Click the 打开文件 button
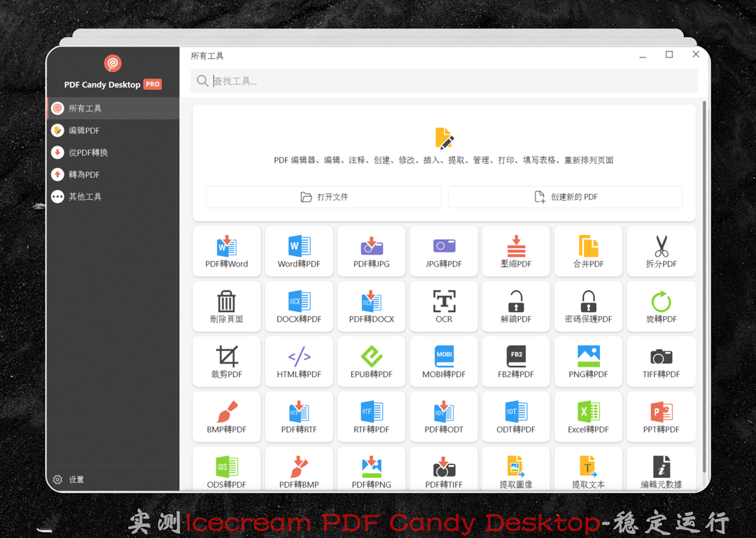Screen dimensions: 756x538 click(x=323, y=197)
